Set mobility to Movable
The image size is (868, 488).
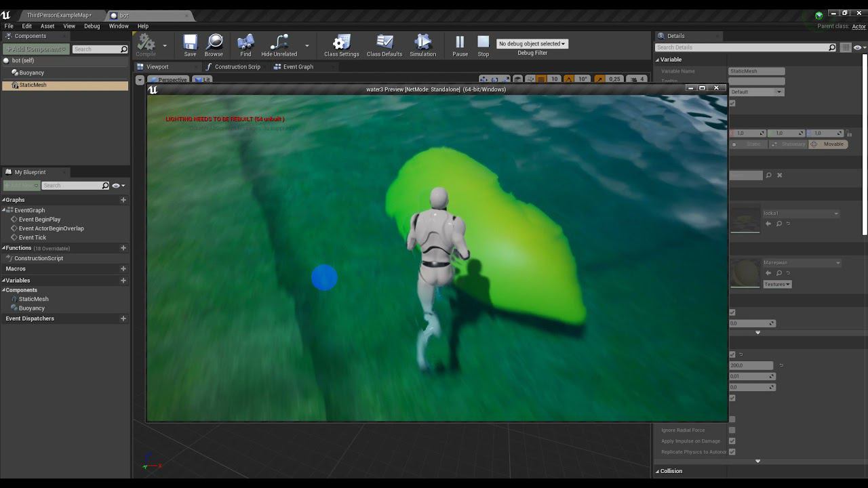tap(829, 144)
